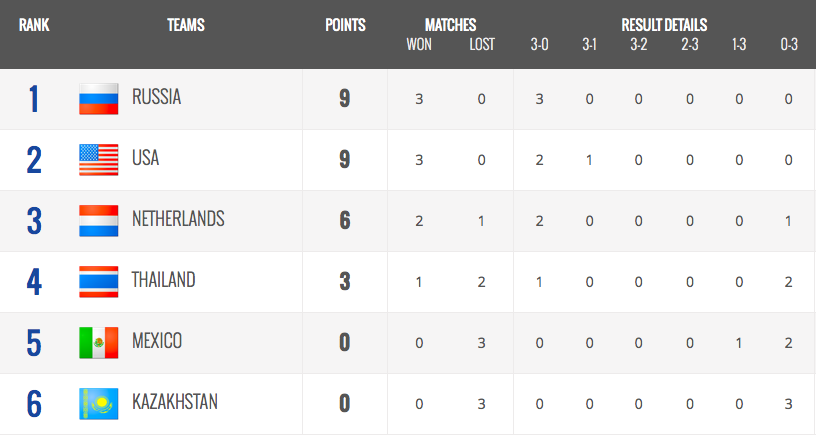Open the NETHERLANDS team name link
This screenshot has width=816, height=435.
(x=178, y=219)
